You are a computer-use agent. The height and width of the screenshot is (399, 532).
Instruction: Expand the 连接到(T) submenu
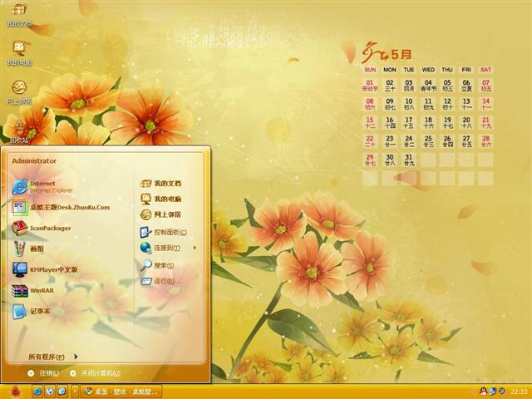tap(168, 248)
